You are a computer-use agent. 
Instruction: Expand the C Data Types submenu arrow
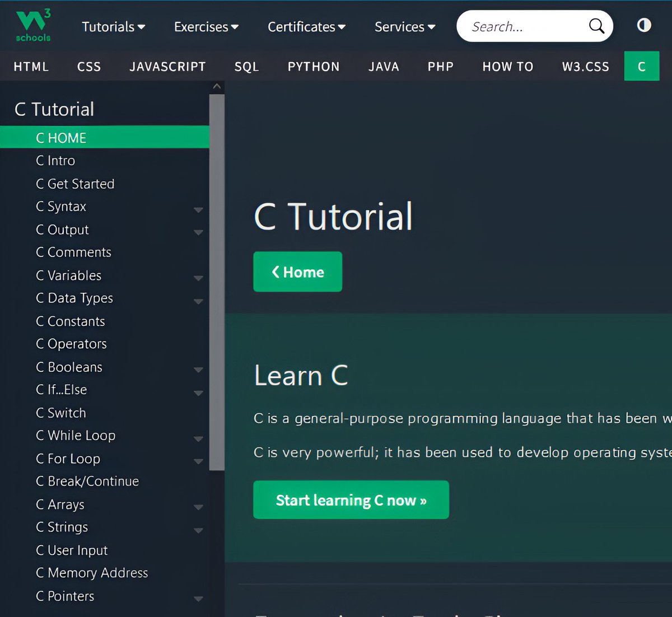[198, 301]
